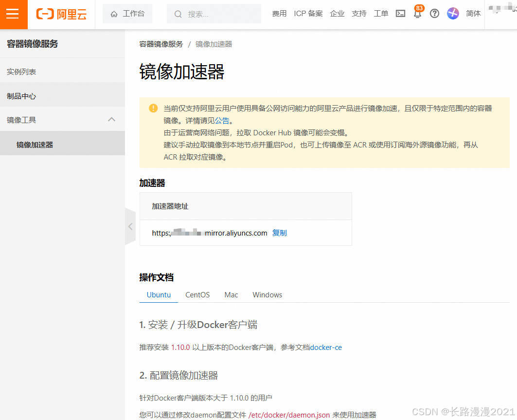Viewport: 517px width, 420px height.
Task: Click 镜像加速器 breadcrumb text
Action: point(214,44)
